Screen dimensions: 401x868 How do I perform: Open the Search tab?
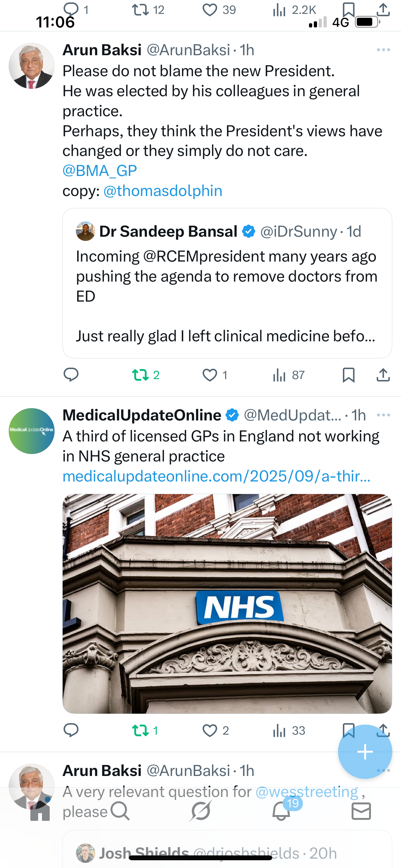pyautogui.click(x=120, y=811)
